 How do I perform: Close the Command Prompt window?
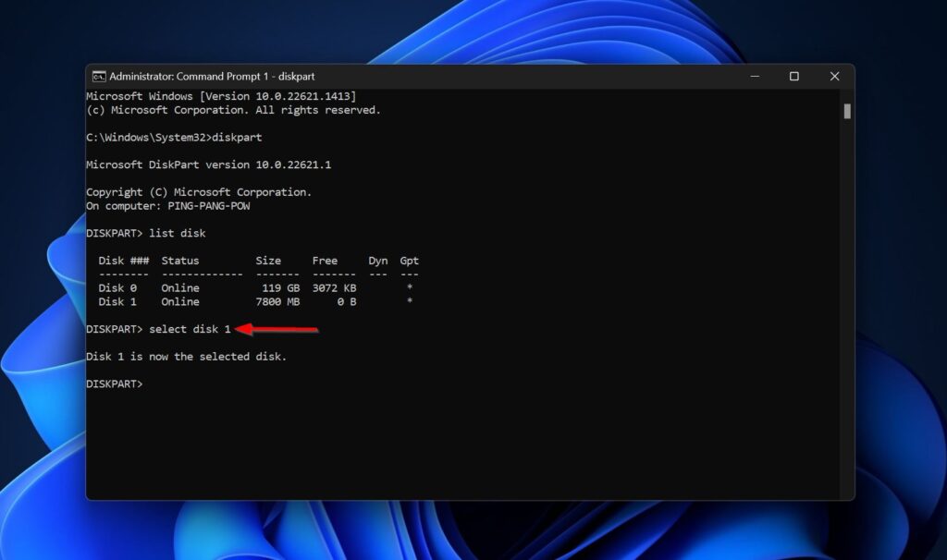tap(833, 76)
